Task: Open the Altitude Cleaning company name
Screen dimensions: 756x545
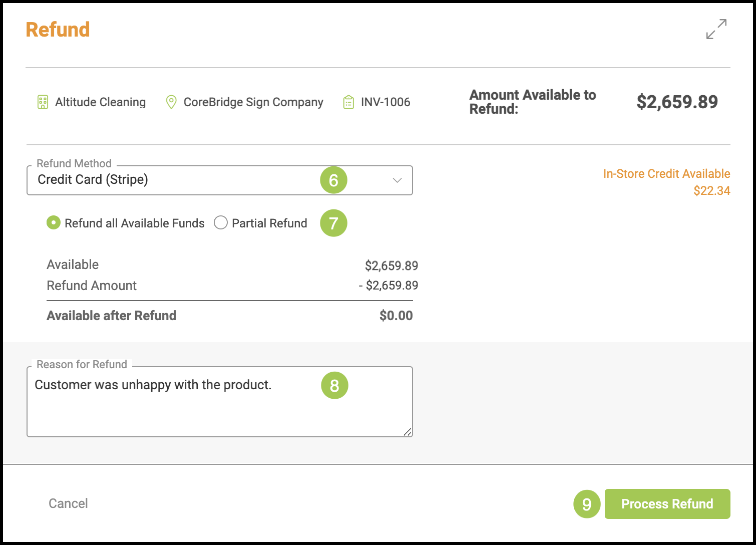Action: pos(100,102)
